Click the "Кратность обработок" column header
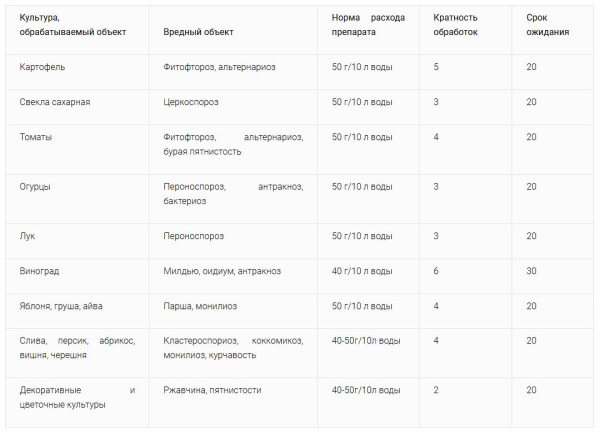The height and width of the screenshot is (436, 600). pos(456,25)
